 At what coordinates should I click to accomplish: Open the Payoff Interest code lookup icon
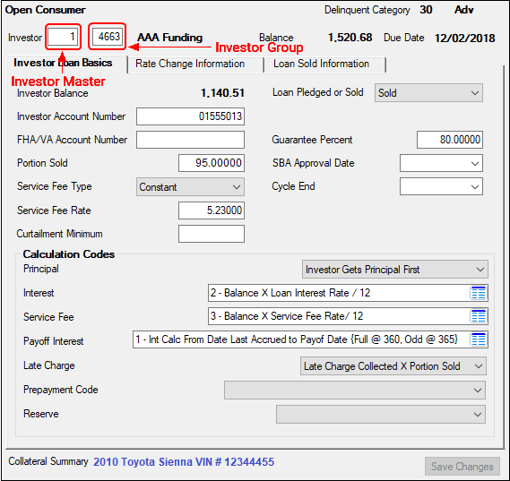[479, 340]
